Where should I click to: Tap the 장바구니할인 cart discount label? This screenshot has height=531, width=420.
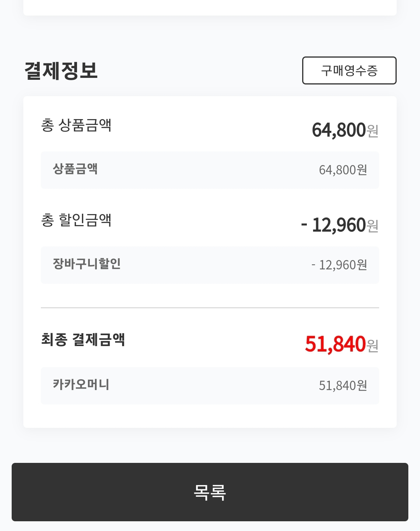point(87,264)
